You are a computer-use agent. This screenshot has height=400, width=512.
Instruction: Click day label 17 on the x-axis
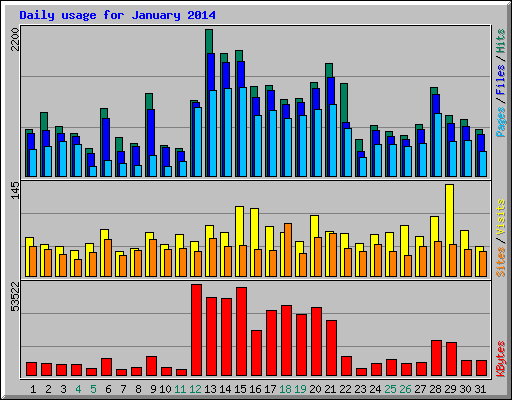(x=270, y=389)
